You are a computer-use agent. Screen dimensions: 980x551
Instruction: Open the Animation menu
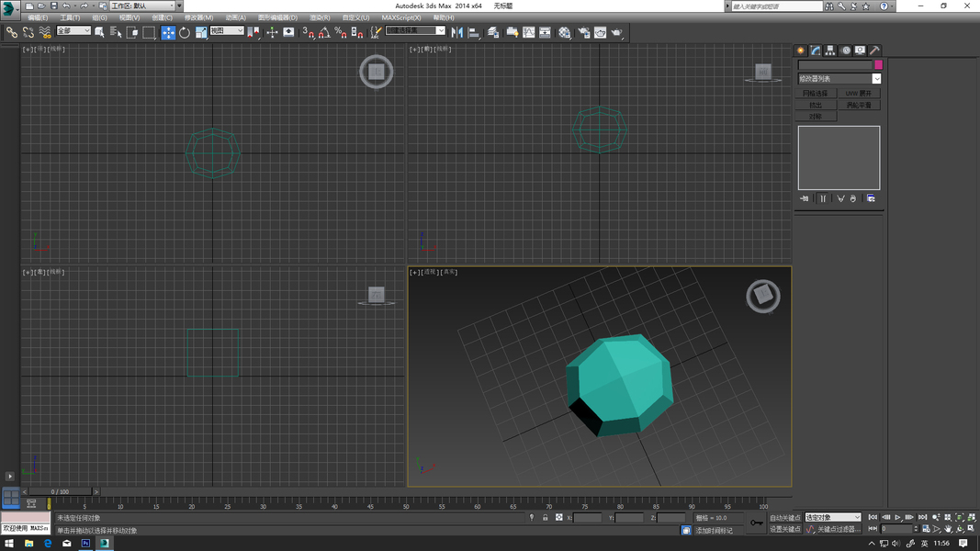[x=236, y=17]
